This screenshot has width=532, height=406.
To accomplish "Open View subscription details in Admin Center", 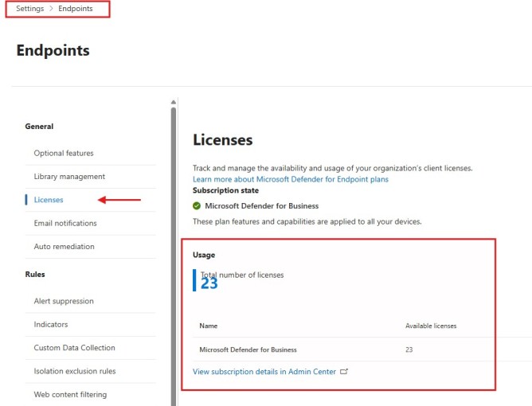I will (264, 372).
